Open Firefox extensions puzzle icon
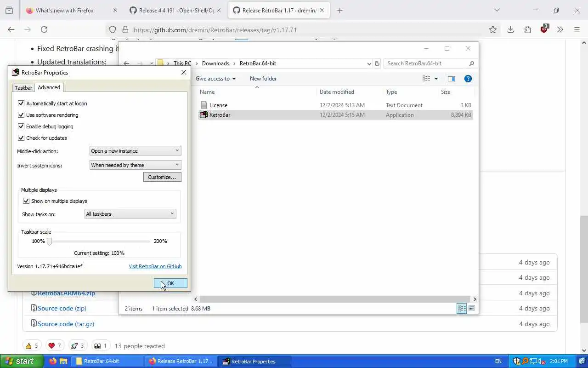Image resolution: width=588 pixels, height=368 pixels. point(527,30)
